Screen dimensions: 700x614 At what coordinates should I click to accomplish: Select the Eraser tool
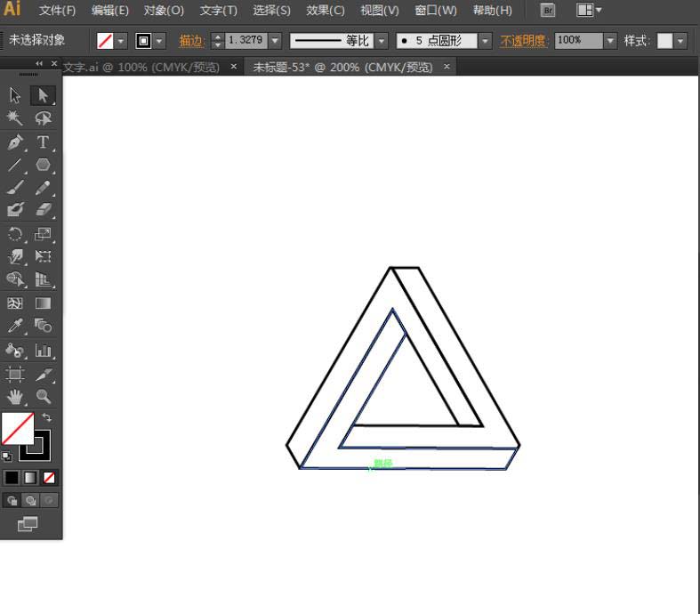(43, 209)
